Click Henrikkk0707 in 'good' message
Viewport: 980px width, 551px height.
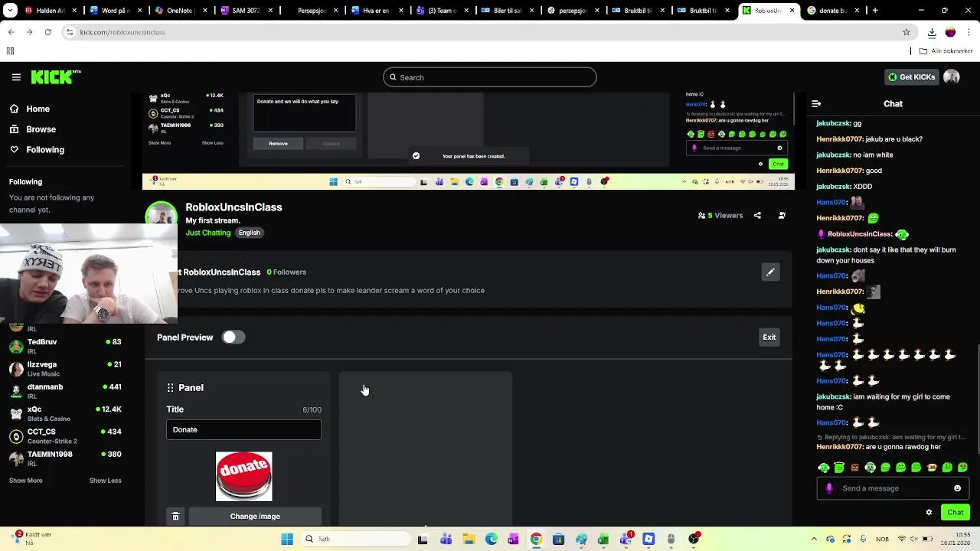click(x=840, y=171)
